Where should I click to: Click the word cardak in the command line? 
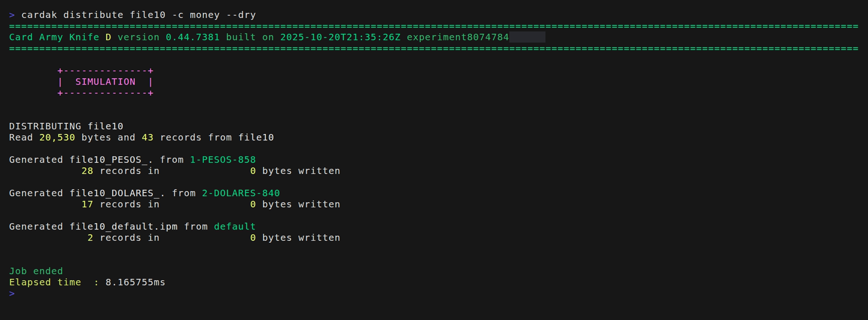pyautogui.click(x=39, y=15)
